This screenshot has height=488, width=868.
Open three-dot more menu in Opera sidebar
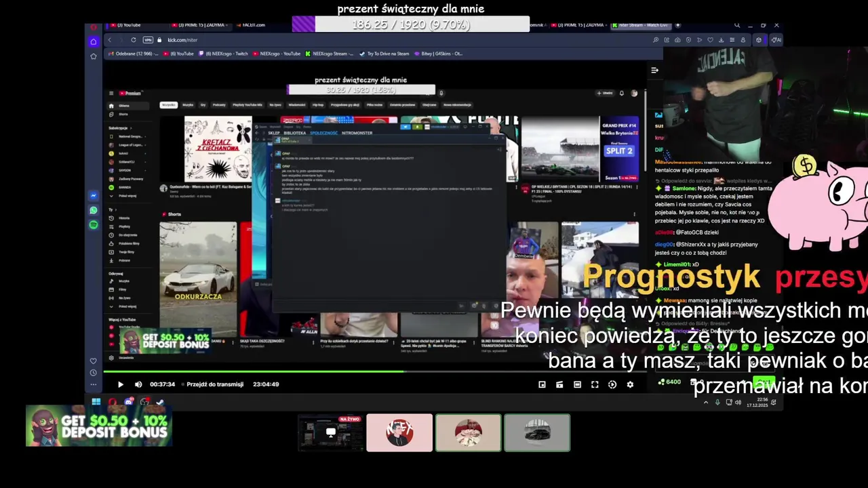tap(94, 384)
